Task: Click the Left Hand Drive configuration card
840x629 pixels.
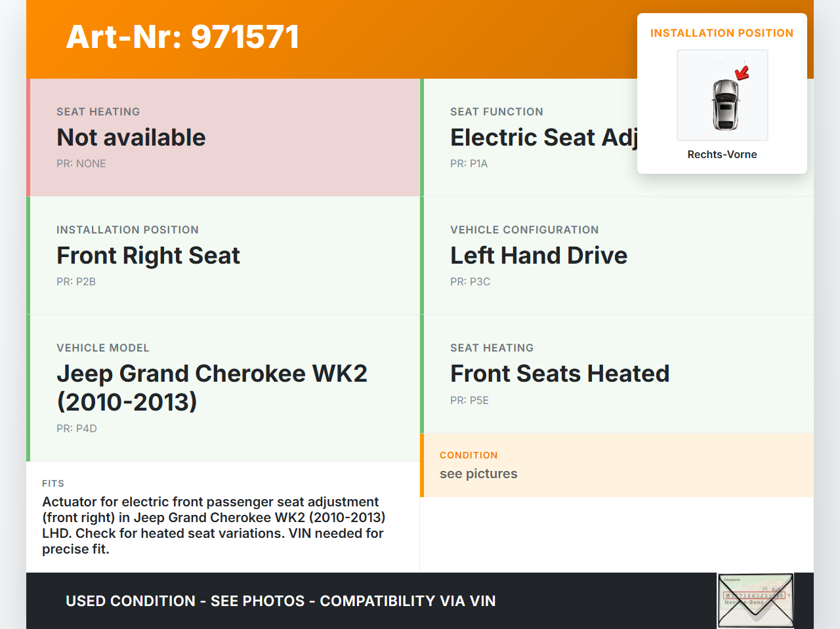Action: (x=617, y=256)
